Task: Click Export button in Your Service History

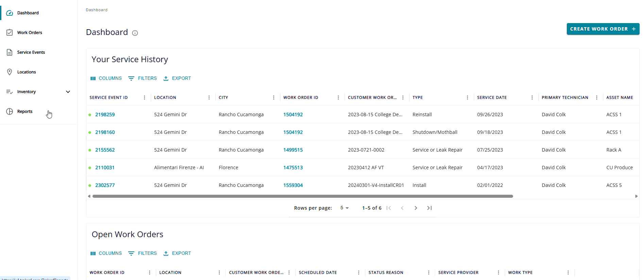Action: [177, 78]
